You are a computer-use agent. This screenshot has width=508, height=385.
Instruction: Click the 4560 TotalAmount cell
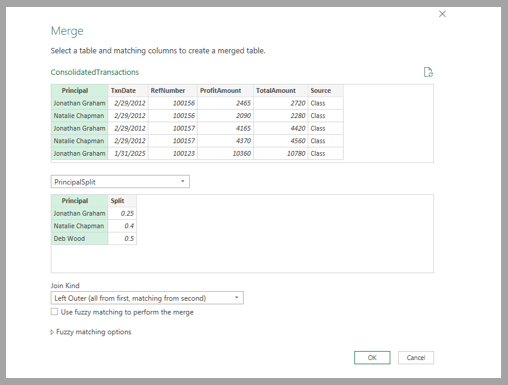281,141
